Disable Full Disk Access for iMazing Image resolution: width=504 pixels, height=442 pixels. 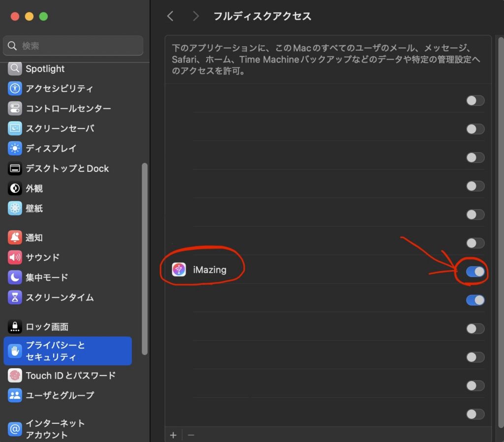475,271
